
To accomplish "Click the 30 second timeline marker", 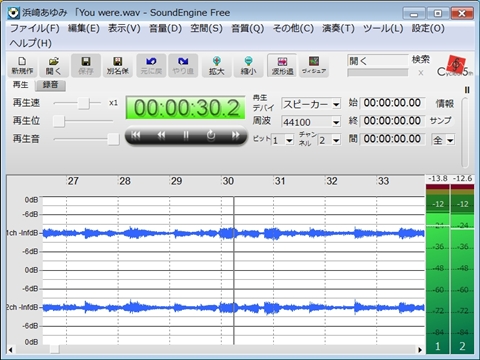I will pos(228,181).
